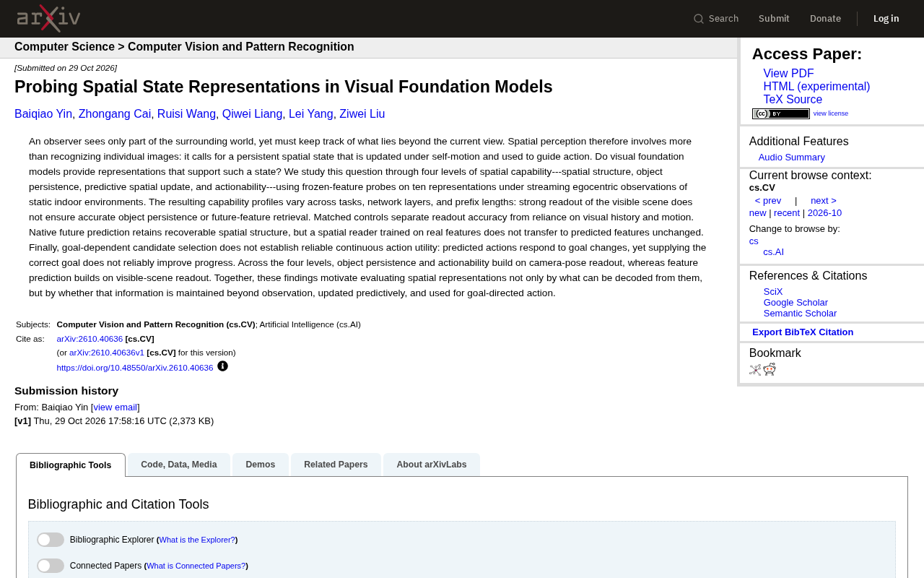Open the recent listings link
Screen dimensions: 924x578
pyautogui.click(x=787, y=213)
